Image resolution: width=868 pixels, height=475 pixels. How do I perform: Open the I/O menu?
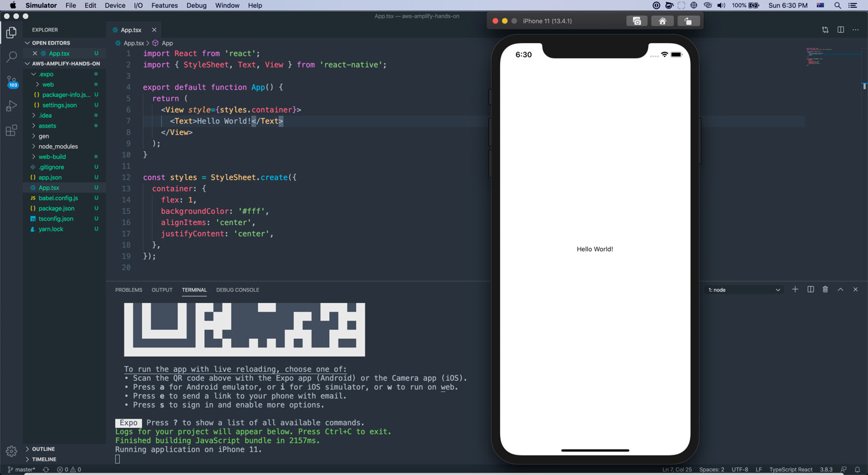pos(138,5)
